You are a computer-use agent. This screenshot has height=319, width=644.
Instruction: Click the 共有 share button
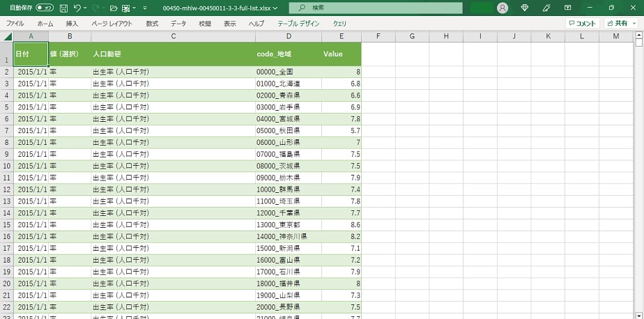616,23
